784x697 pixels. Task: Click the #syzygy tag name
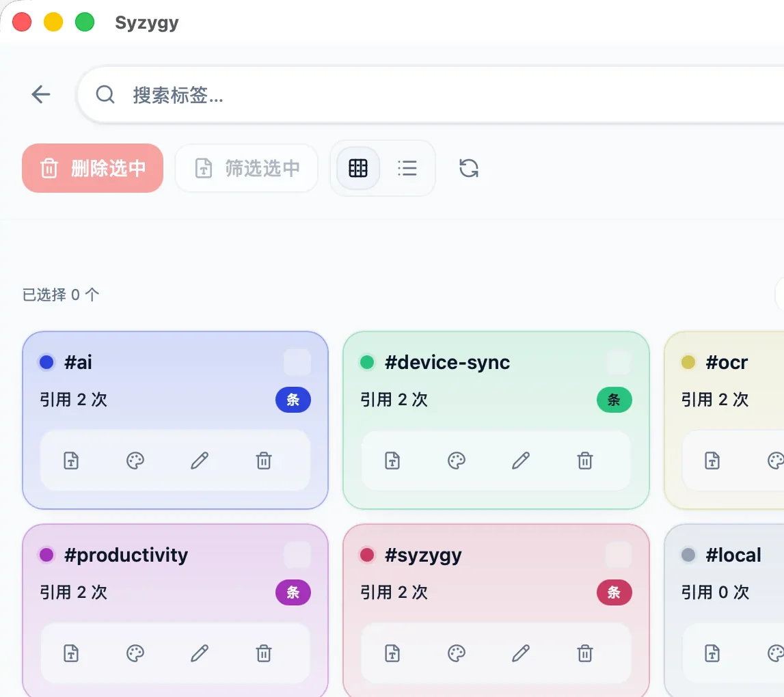coord(423,556)
